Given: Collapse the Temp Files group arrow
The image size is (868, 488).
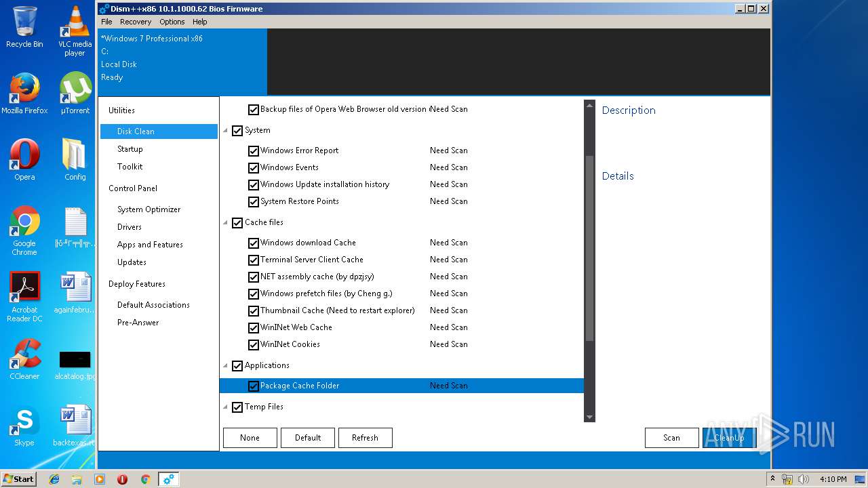Looking at the screenshot, I should pyautogui.click(x=226, y=407).
